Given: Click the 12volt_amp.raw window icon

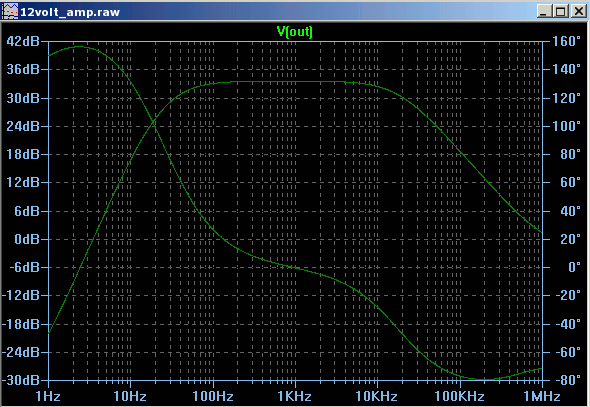Looking at the screenshot, I should click(x=10, y=11).
